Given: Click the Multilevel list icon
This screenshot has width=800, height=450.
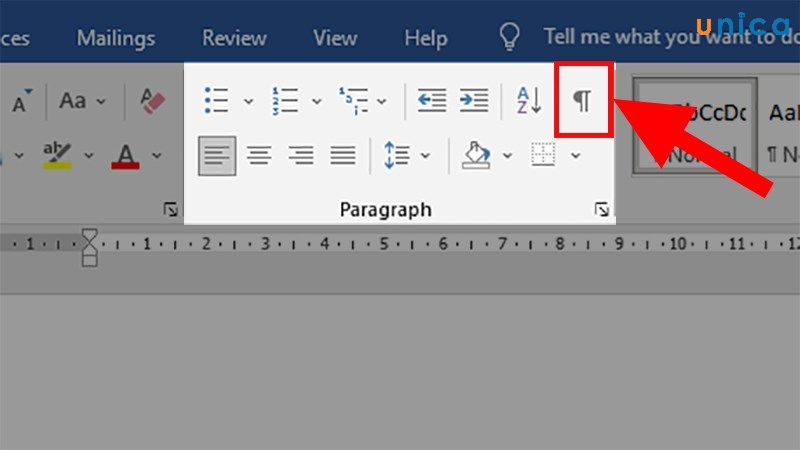Looking at the screenshot, I should pos(353,101).
